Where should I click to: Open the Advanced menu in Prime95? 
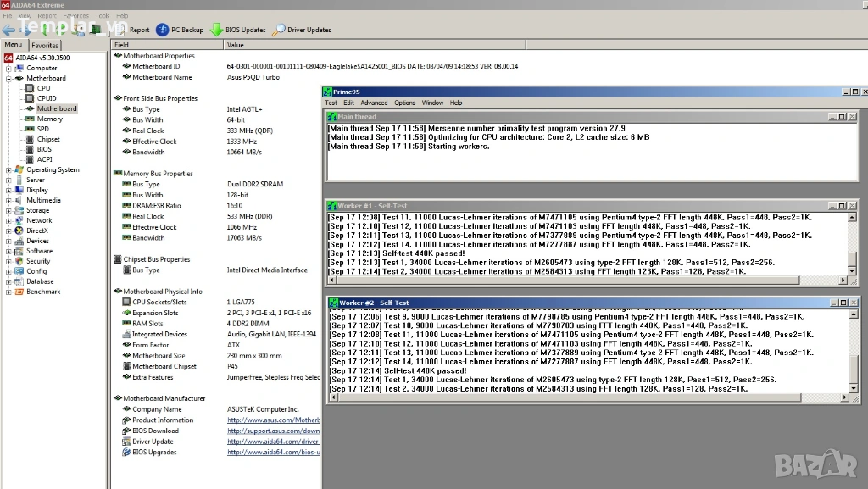(x=374, y=103)
